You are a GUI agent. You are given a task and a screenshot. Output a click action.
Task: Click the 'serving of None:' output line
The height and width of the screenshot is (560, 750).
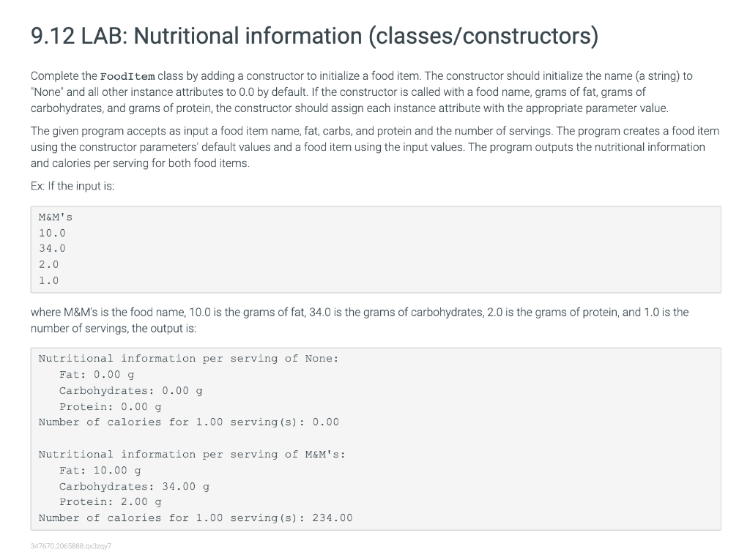point(188,359)
